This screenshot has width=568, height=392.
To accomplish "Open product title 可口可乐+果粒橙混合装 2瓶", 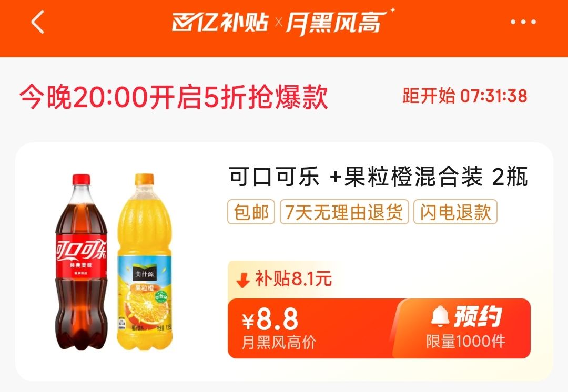I will [x=378, y=177].
